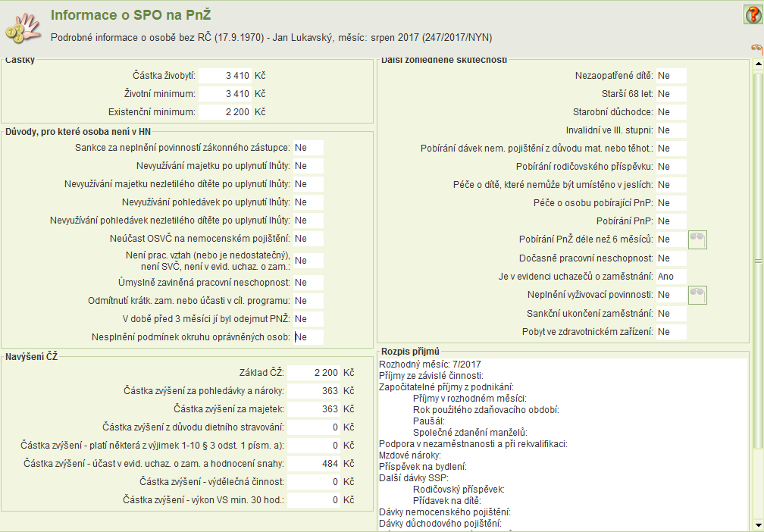Click the Pobírání dávek nem. pojištění value field

pos(671,148)
